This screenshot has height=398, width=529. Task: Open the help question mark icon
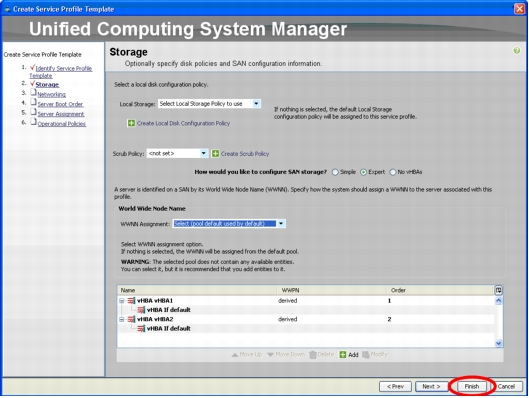(x=517, y=51)
